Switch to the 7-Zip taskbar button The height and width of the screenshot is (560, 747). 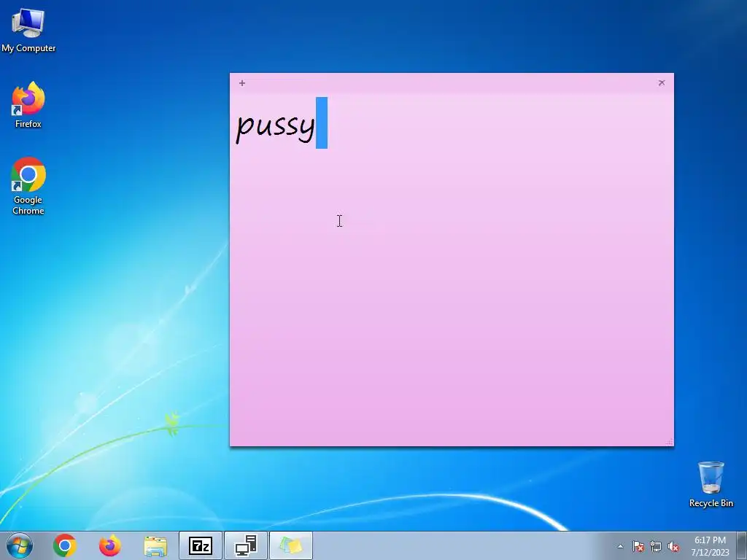click(201, 545)
